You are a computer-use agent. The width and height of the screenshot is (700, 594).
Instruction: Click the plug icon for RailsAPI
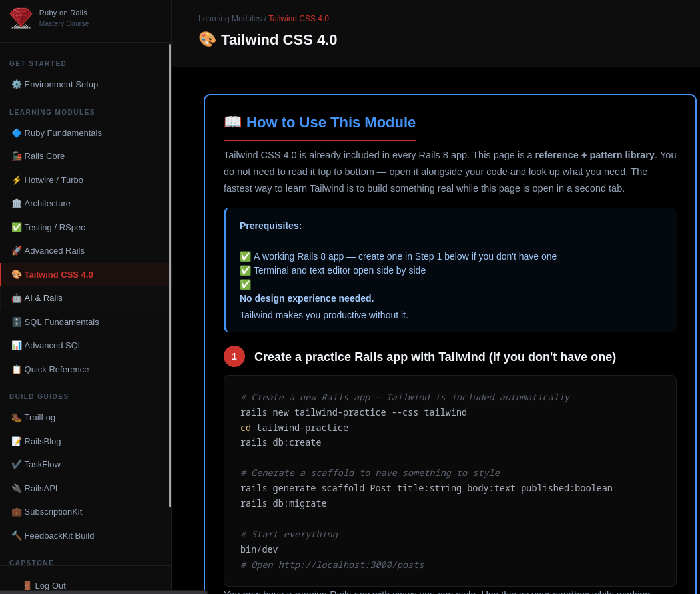(x=17, y=489)
